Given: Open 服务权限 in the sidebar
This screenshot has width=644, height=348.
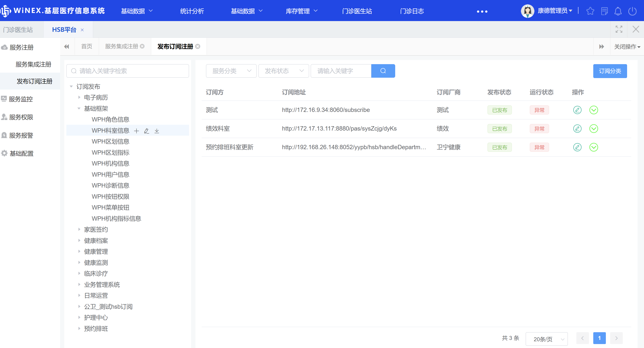Looking at the screenshot, I should click(x=21, y=117).
